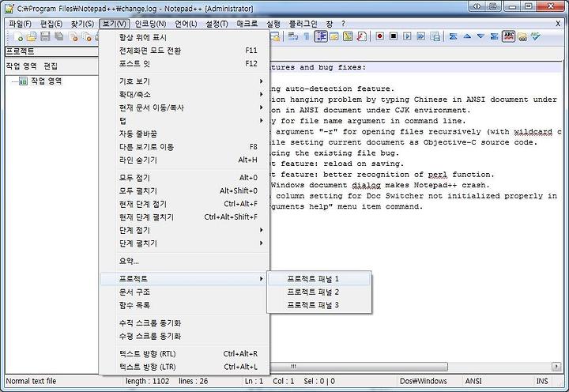
Task: Click the blue jump-to-last arrow icon
Action: pyautogui.click(x=494, y=36)
